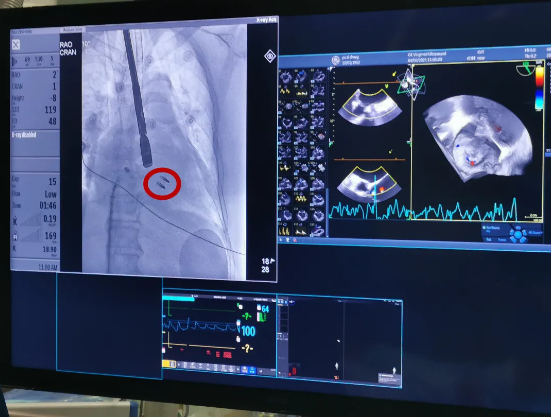Click the SpO2 value 100 on monitor
The image size is (551, 418).
(248, 331)
